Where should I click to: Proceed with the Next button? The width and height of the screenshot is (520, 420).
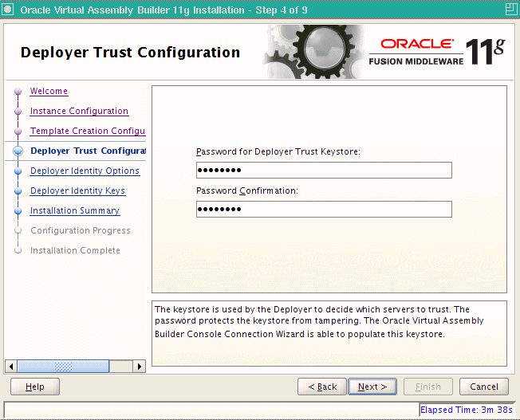pyautogui.click(x=372, y=387)
